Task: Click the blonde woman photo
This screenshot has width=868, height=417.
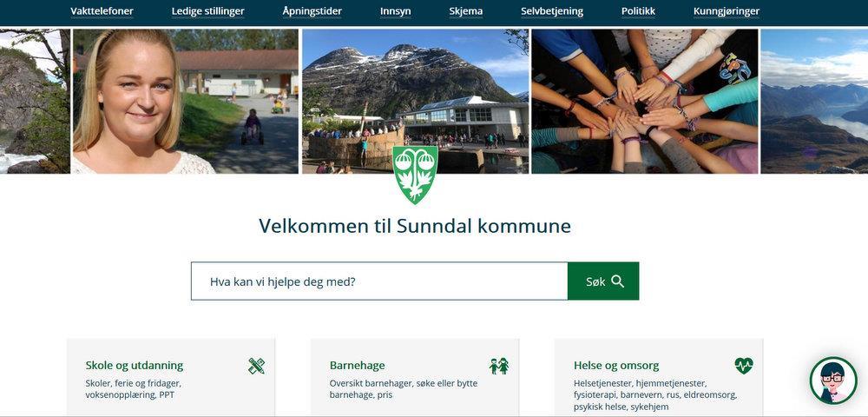Action: tap(186, 102)
